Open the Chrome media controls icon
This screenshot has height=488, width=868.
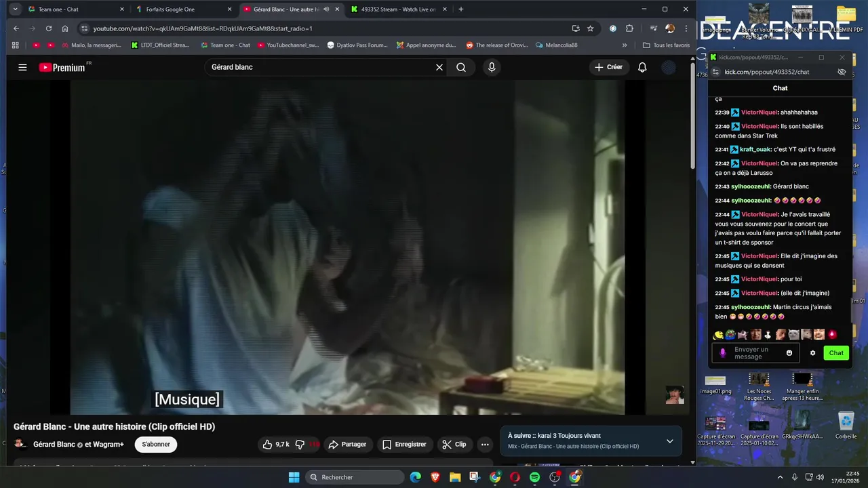(653, 28)
